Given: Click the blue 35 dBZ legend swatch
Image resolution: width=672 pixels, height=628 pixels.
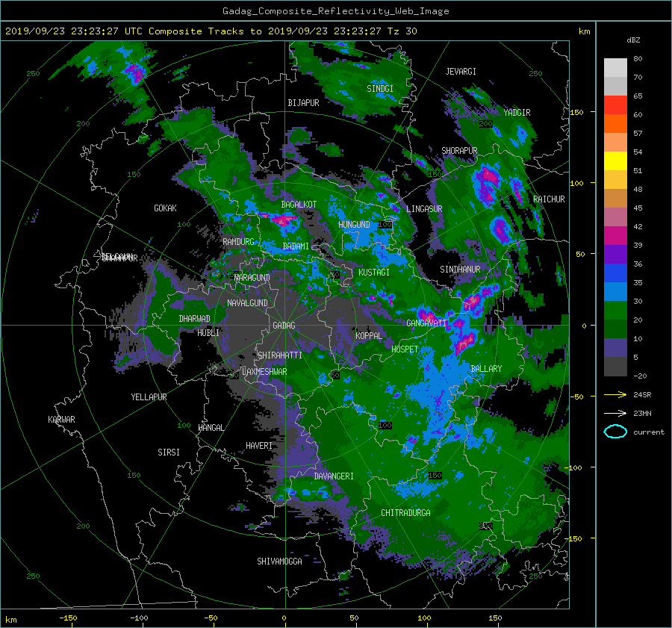Looking at the screenshot, I should pyautogui.click(x=615, y=273).
